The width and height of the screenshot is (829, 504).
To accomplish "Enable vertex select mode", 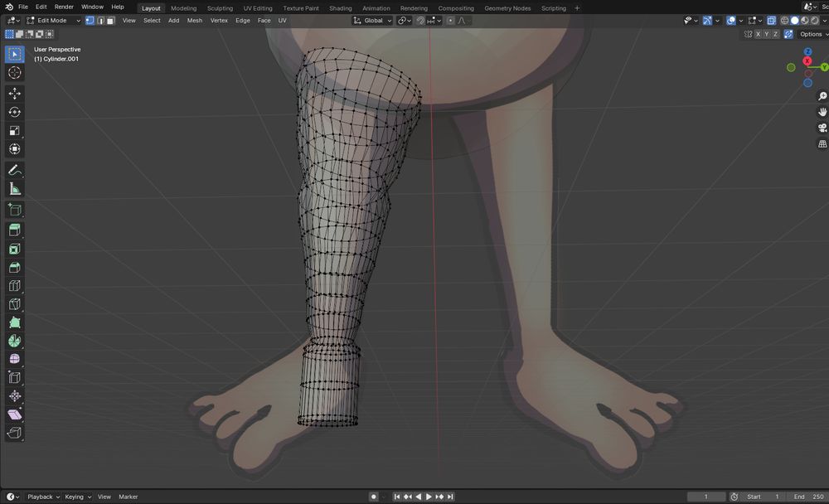I will pos(90,21).
